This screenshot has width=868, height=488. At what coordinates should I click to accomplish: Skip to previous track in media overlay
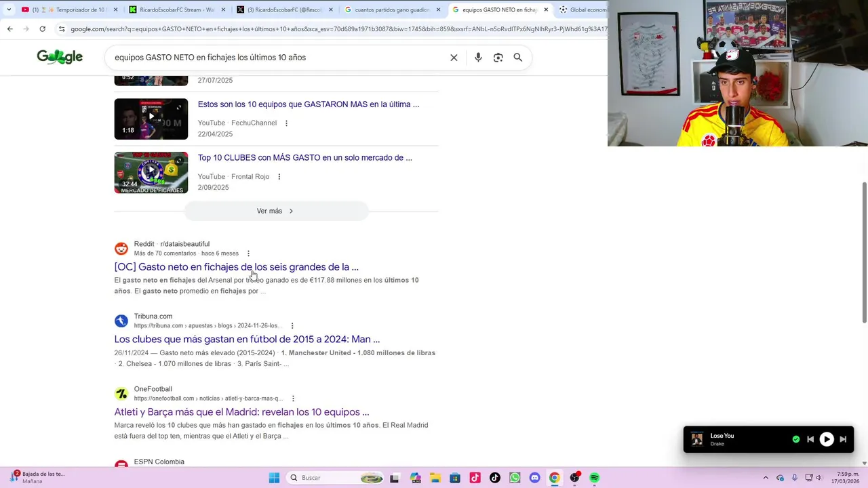tap(810, 439)
